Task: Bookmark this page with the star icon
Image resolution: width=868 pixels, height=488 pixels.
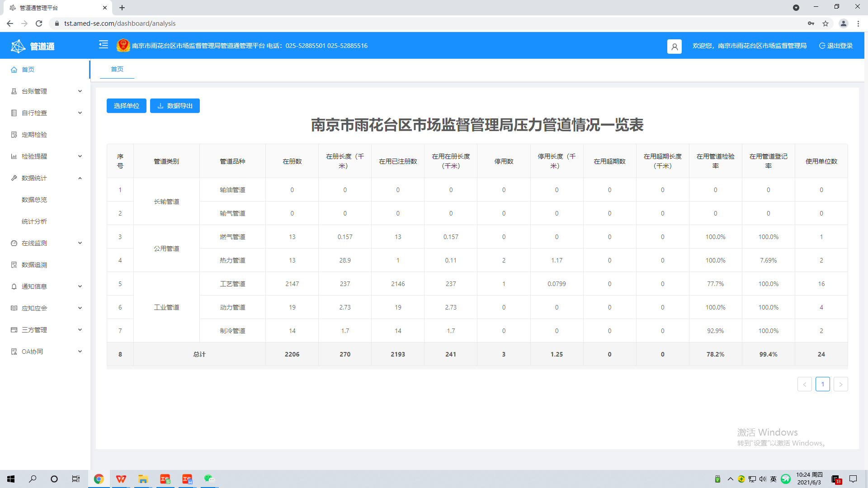Action: [x=826, y=23]
